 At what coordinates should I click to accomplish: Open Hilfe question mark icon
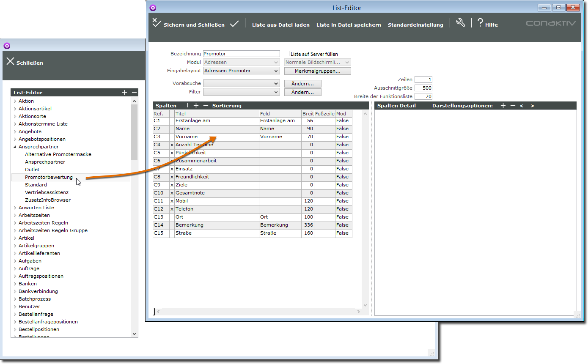pyautogui.click(x=480, y=23)
